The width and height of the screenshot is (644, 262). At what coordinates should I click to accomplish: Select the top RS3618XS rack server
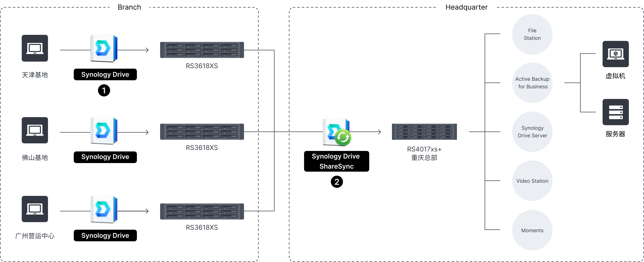202,50
